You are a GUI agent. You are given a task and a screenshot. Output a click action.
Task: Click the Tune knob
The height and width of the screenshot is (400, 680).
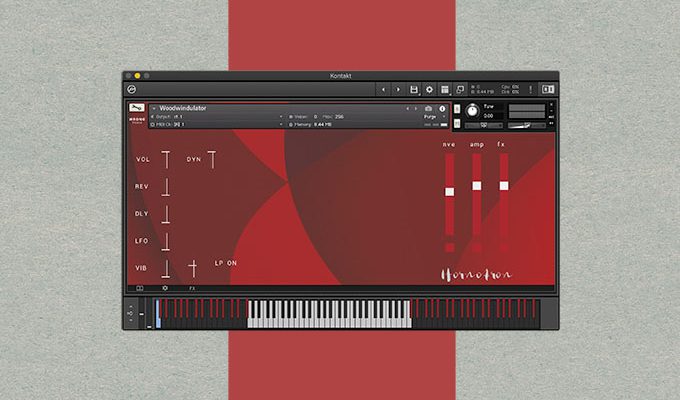click(472, 110)
